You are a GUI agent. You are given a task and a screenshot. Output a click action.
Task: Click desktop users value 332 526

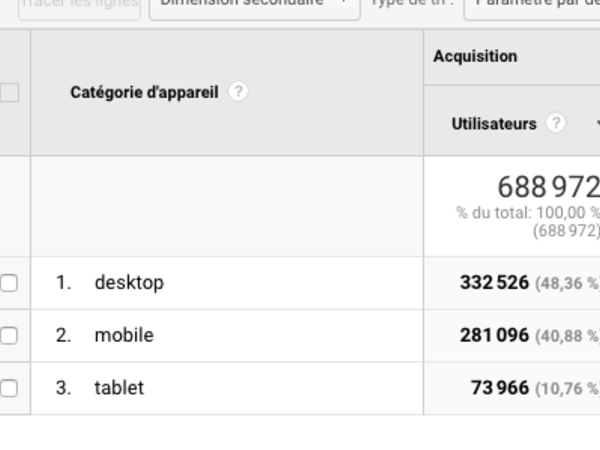[x=494, y=283]
